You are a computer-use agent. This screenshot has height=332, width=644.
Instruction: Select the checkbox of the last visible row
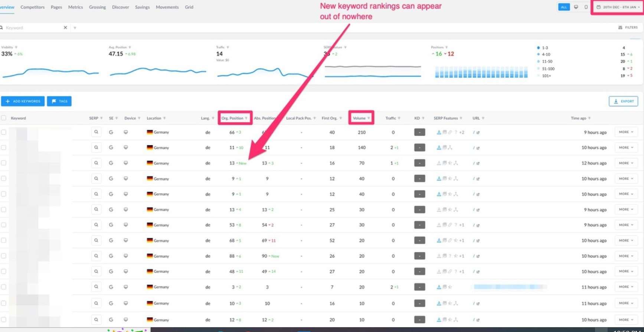[x=4, y=319]
